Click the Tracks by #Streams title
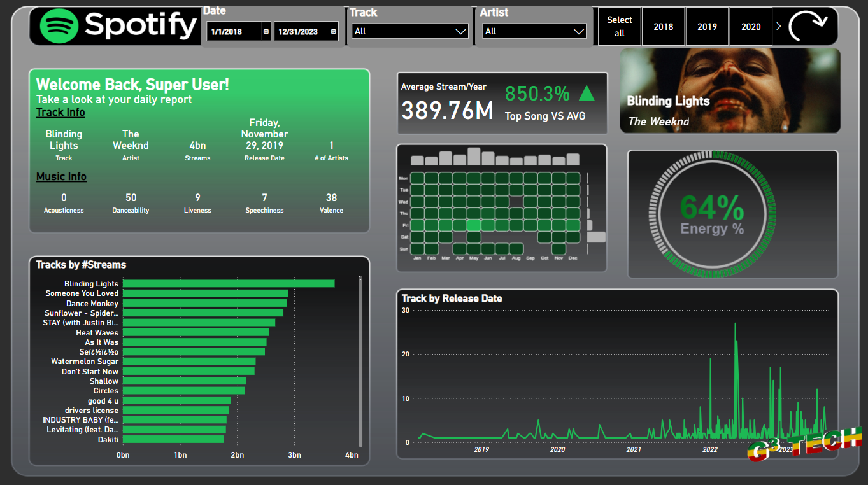The image size is (868, 485). click(81, 265)
